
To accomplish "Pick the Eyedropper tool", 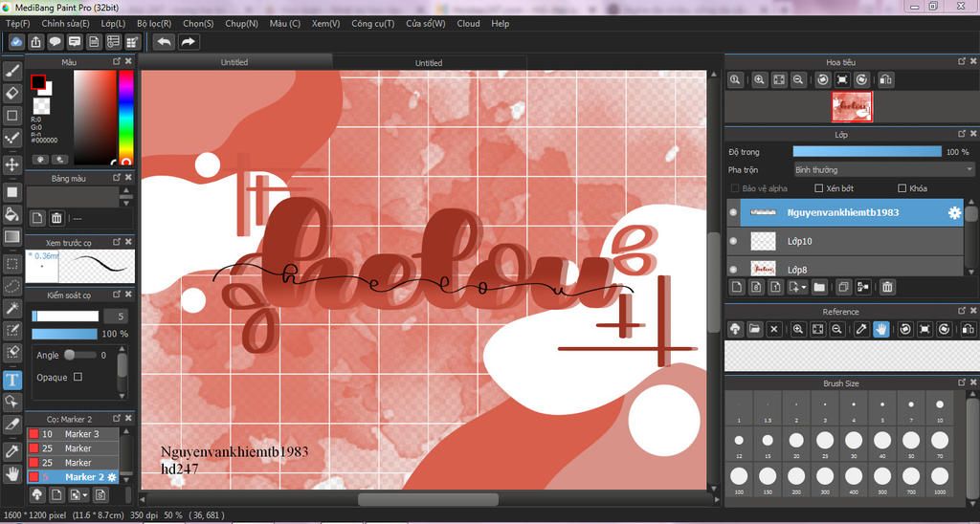I will pyautogui.click(x=12, y=449).
